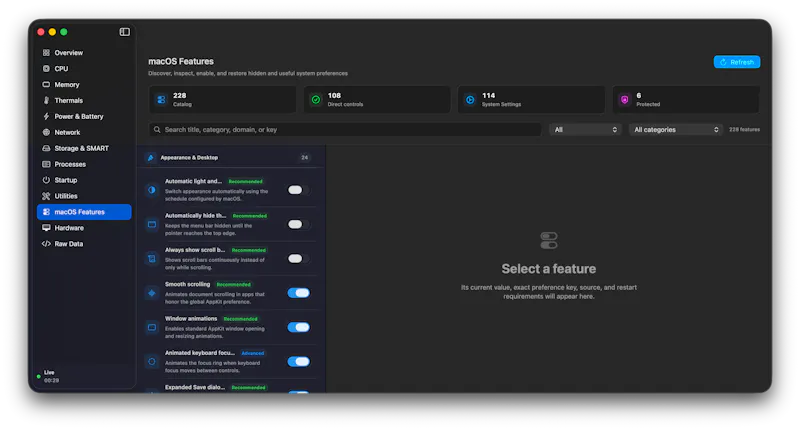Screen dimensions: 800x430
Task: Click the 6 Protected card
Action: pos(686,99)
